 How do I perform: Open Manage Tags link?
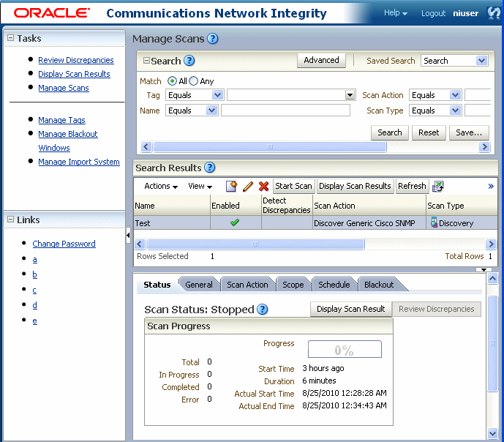pyautogui.click(x=61, y=120)
